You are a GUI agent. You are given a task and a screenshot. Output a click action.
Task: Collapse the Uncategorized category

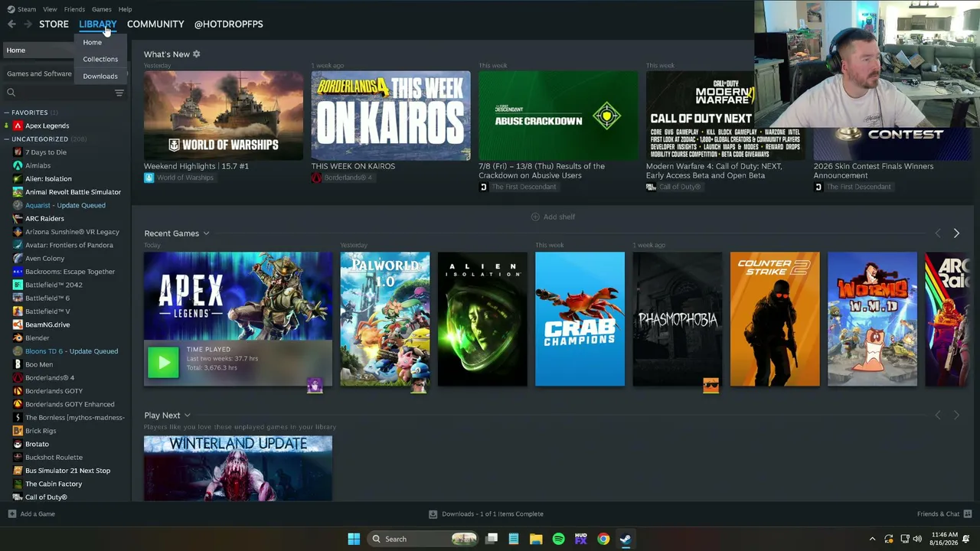(6, 139)
